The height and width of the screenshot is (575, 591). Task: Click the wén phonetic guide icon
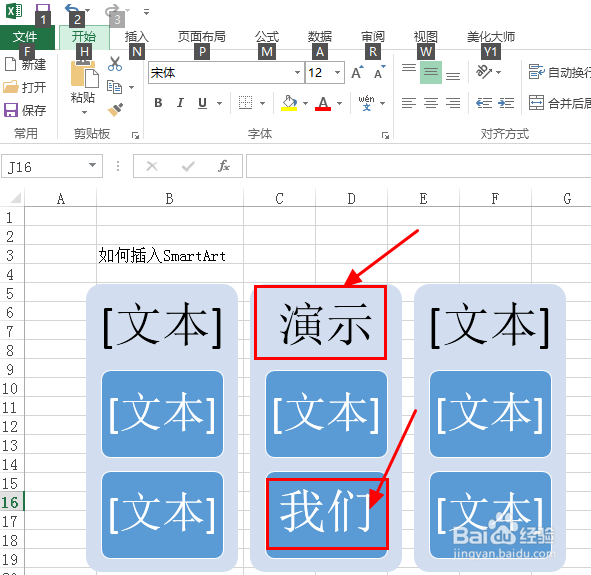[x=366, y=102]
